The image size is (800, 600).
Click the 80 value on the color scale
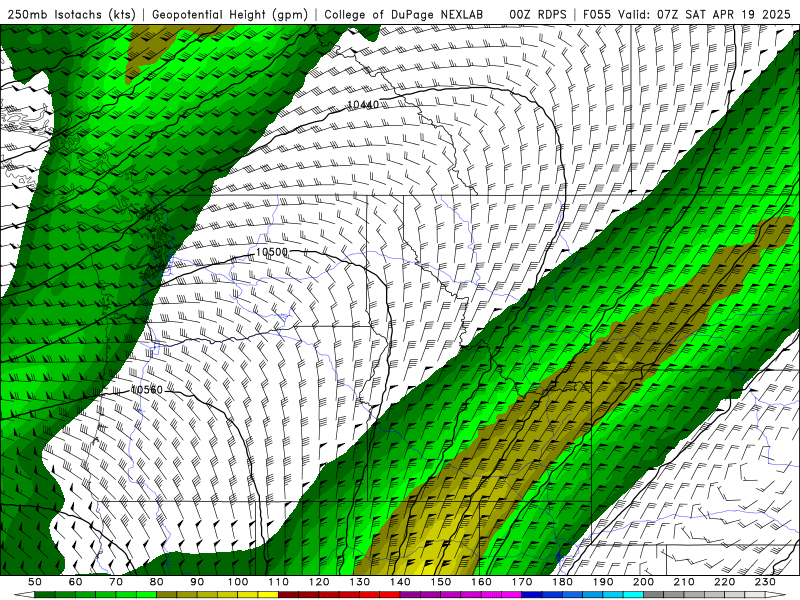(157, 582)
